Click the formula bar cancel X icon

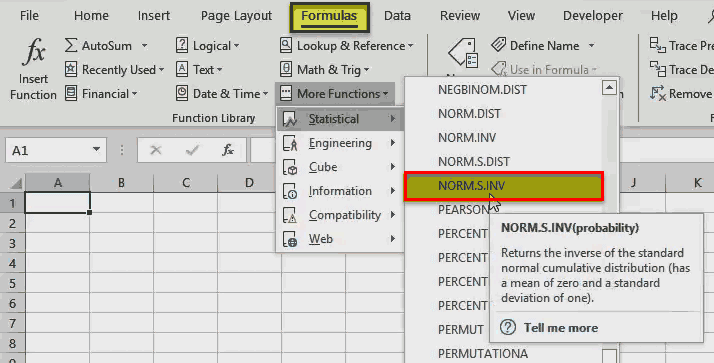(156, 150)
